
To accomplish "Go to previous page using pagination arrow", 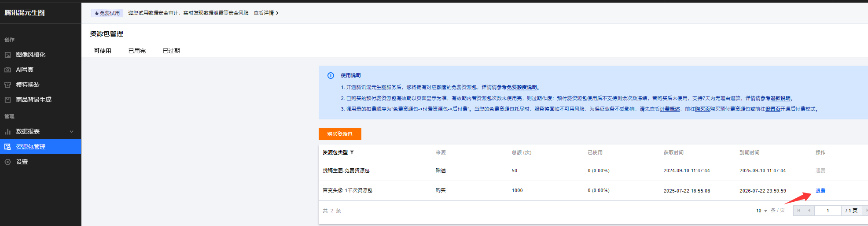I will [x=809, y=211].
